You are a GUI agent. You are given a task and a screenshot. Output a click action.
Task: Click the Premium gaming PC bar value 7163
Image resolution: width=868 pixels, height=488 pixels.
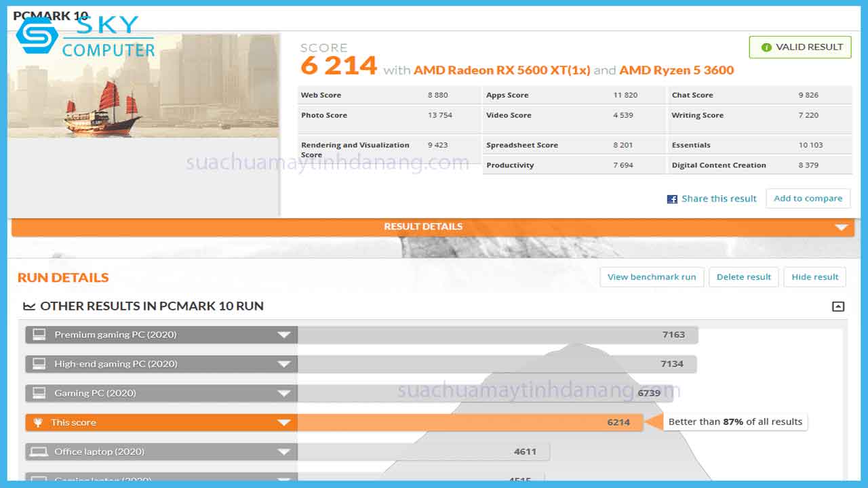click(x=673, y=335)
